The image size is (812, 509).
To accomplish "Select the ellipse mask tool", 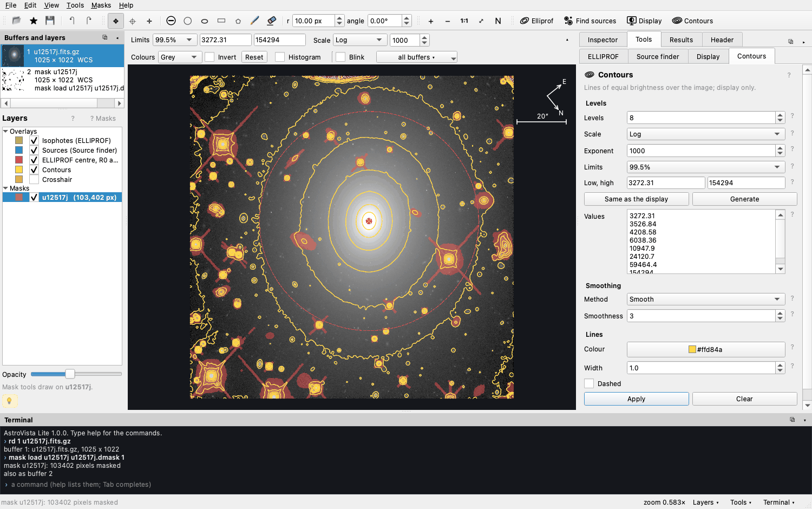I will point(205,21).
